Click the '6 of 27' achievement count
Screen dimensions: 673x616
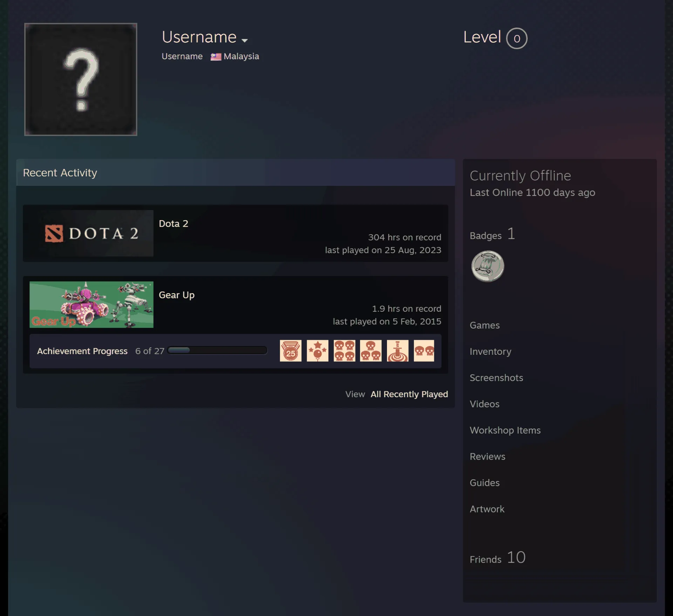pyautogui.click(x=150, y=351)
